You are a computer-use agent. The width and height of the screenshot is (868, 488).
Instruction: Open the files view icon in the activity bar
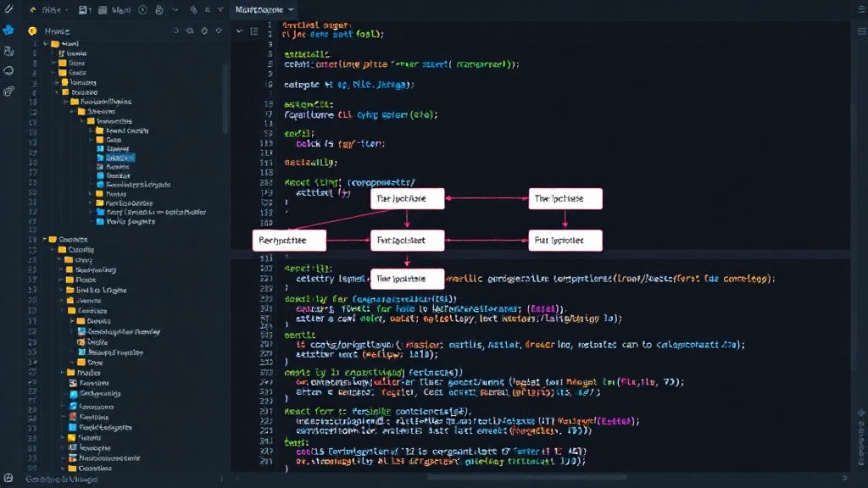click(8, 52)
